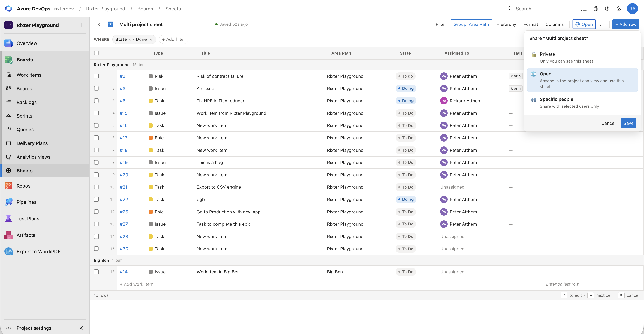Check the row for work item #14

96,272
